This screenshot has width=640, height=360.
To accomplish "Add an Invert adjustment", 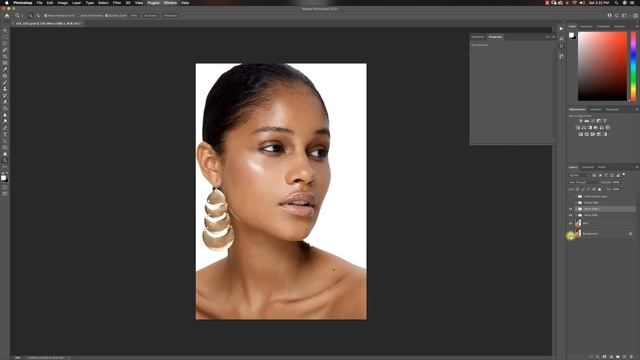I will click(x=580, y=134).
